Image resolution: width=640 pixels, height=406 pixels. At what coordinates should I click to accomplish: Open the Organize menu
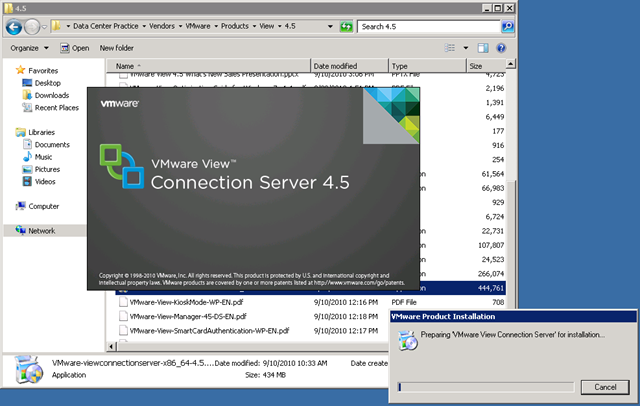pos(29,48)
